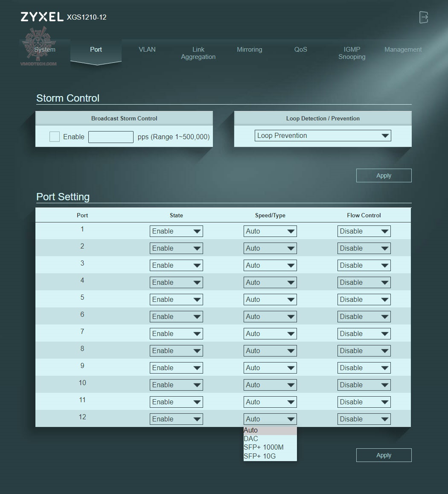Open the Mirroring tab
The image size is (448, 494).
249,50
